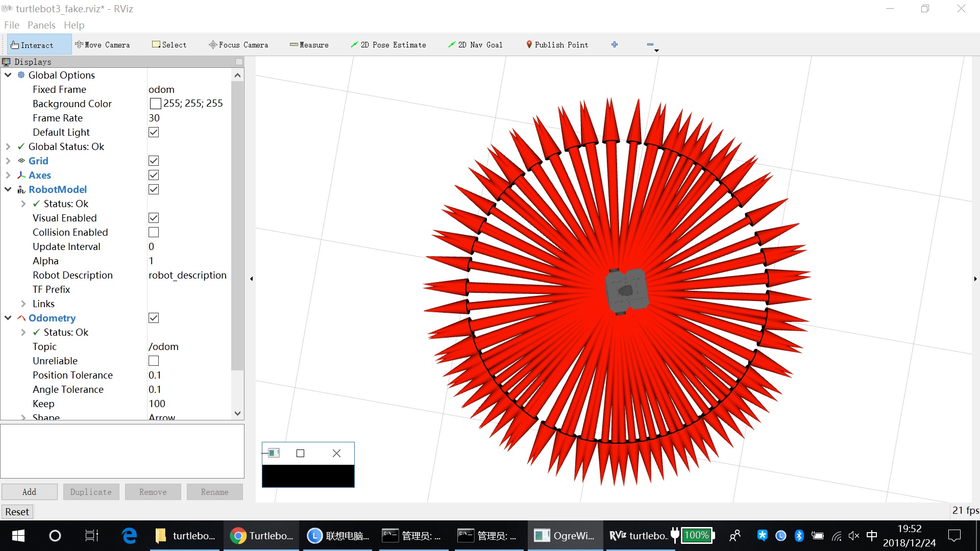
Task: Open Microsoft Edge from the taskbar
Action: [x=130, y=536]
